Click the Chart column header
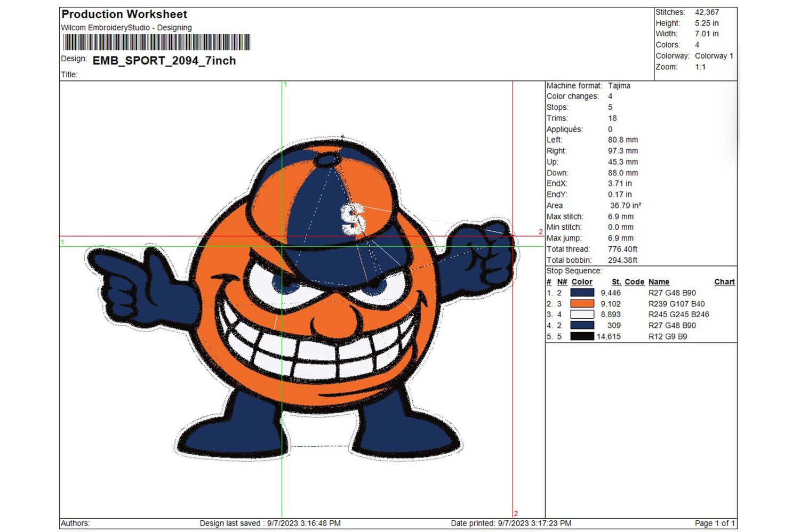 [725, 282]
